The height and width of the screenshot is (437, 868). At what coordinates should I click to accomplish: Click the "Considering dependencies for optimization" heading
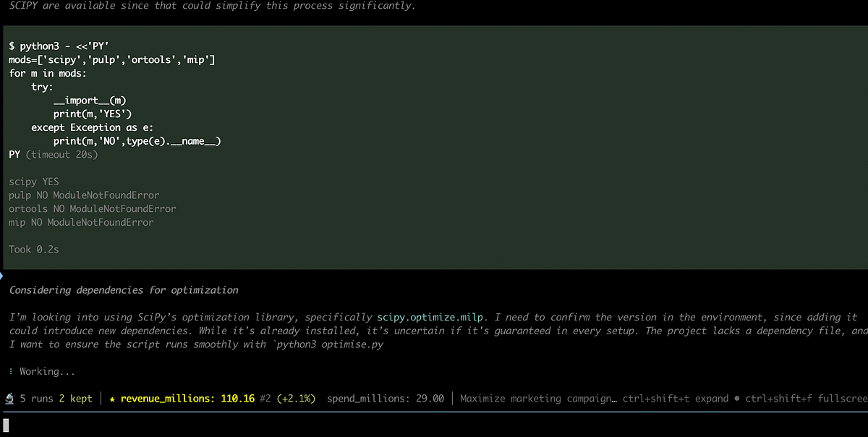124,290
